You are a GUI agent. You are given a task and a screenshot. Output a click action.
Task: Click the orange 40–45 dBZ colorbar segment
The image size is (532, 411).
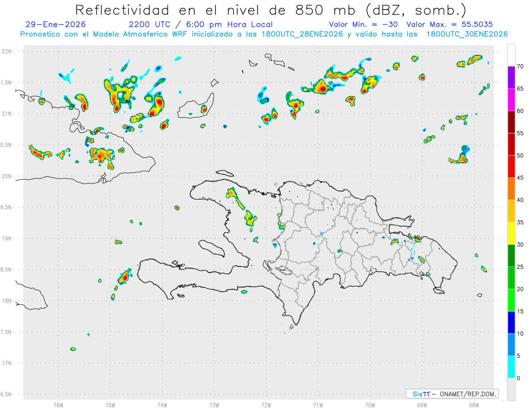click(x=511, y=189)
